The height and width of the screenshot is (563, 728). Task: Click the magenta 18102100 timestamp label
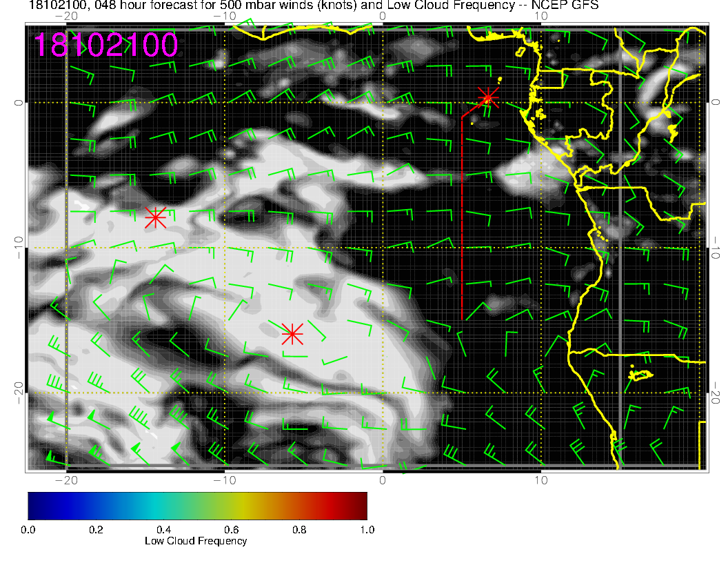pos(106,46)
